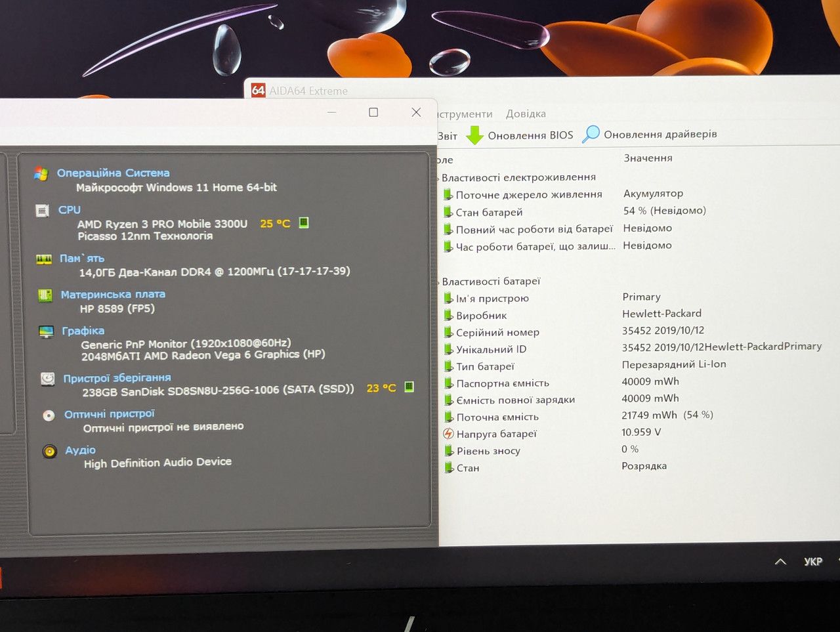Maximize the front system summary window
Viewport: 840px width, 632px height.
coord(373,112)
